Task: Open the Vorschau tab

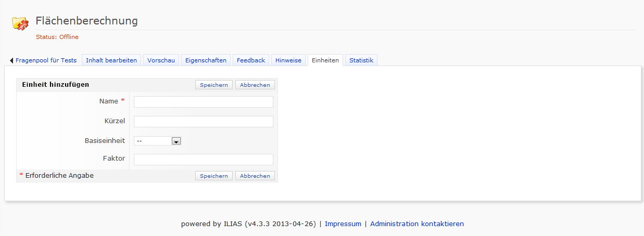Action: [x=161, y=60]
